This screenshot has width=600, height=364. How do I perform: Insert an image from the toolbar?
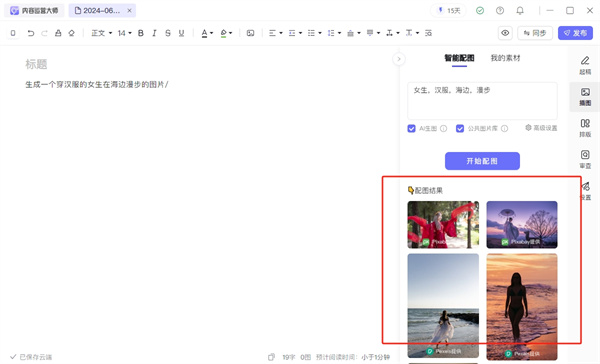pos(250,33)
